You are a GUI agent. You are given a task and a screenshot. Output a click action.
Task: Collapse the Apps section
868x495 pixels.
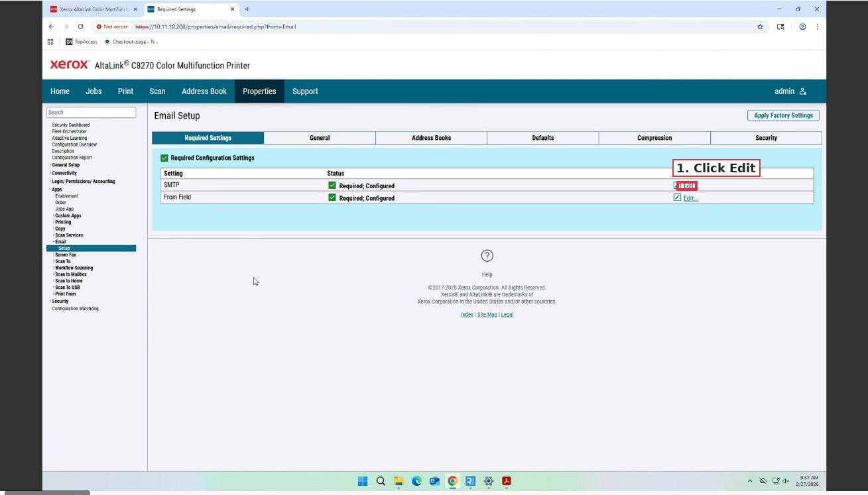point(57,189)
